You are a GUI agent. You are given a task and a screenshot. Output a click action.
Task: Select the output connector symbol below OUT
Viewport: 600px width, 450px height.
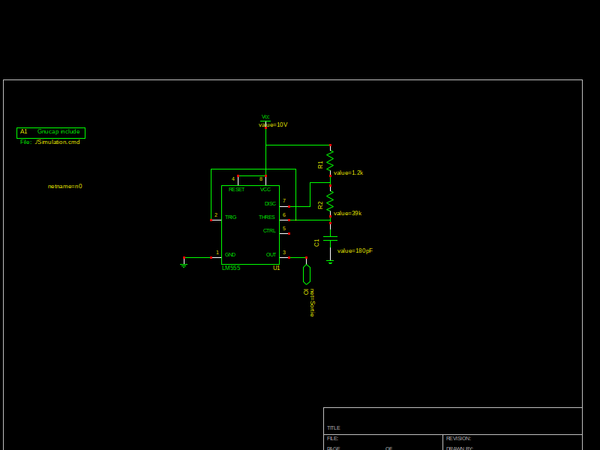pos(307,274)
